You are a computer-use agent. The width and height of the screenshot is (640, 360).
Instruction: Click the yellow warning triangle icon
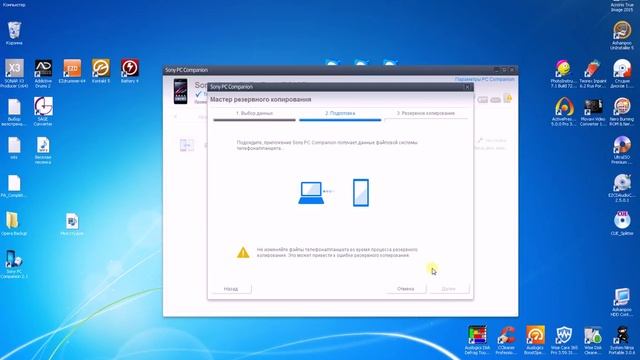tap(243, 252)
